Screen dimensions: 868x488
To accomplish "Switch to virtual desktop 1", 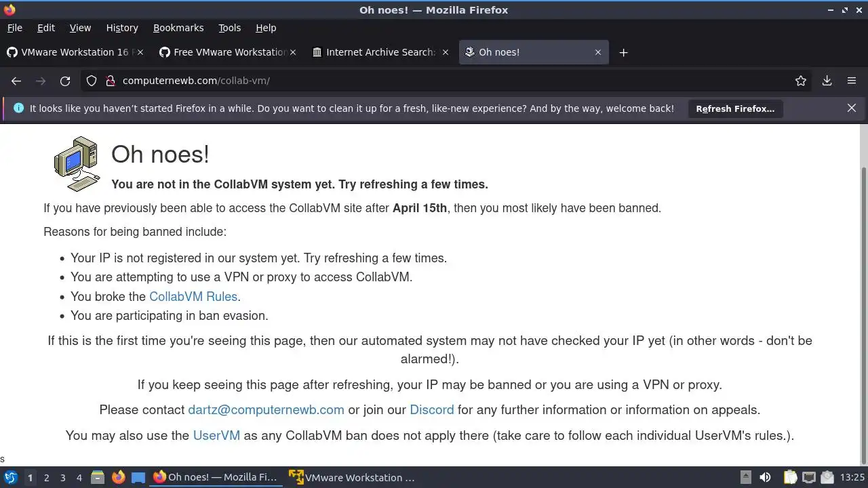I will click(x=30, y=478).
